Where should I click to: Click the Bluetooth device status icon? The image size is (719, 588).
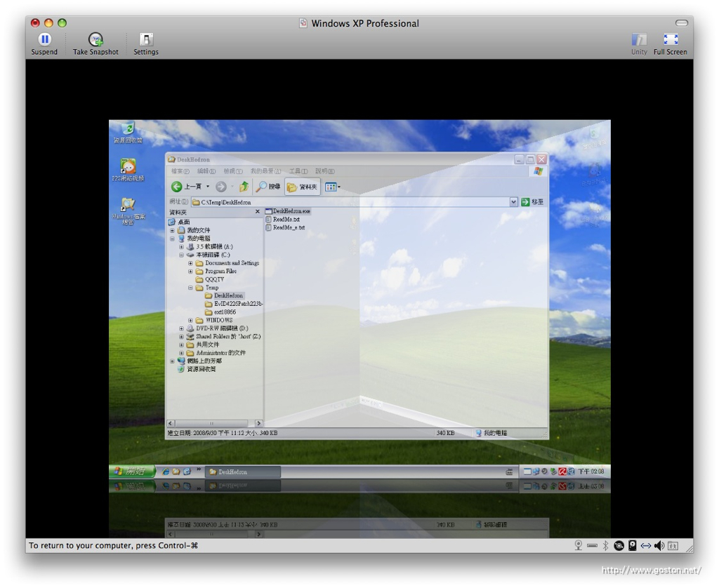605,545
